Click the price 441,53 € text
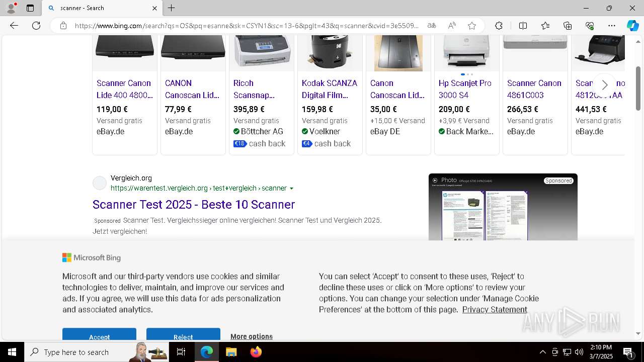 (x=591, y=109)
